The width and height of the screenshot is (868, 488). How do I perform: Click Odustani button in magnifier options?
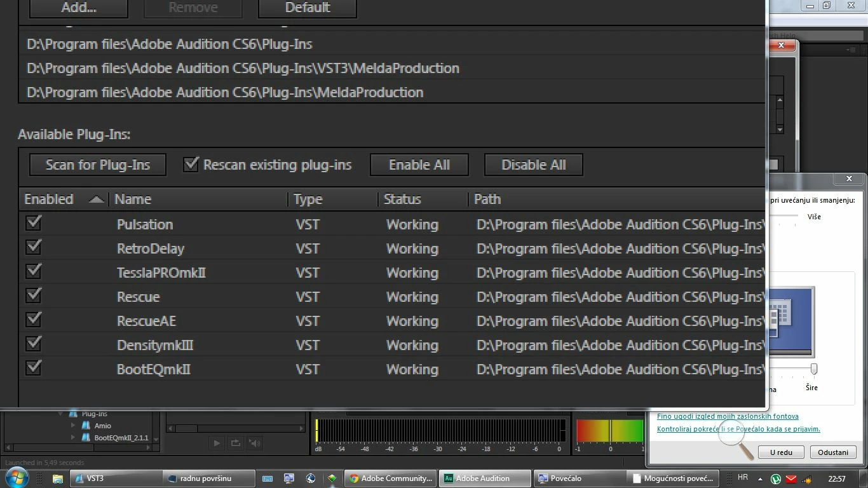833,452
